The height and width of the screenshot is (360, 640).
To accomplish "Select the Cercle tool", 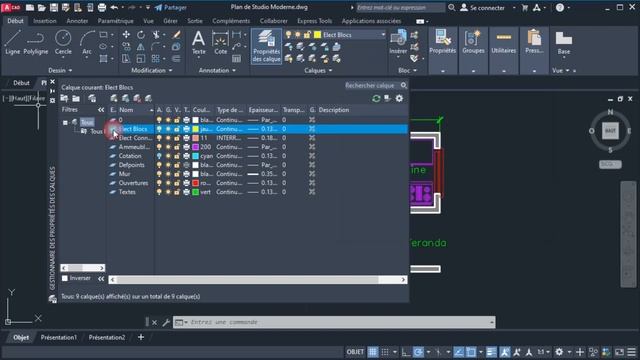I will (x=63, y=43).
